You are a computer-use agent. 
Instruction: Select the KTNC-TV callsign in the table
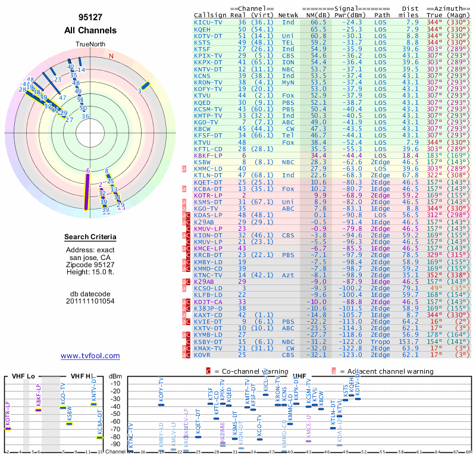click(x=208, y=275)
